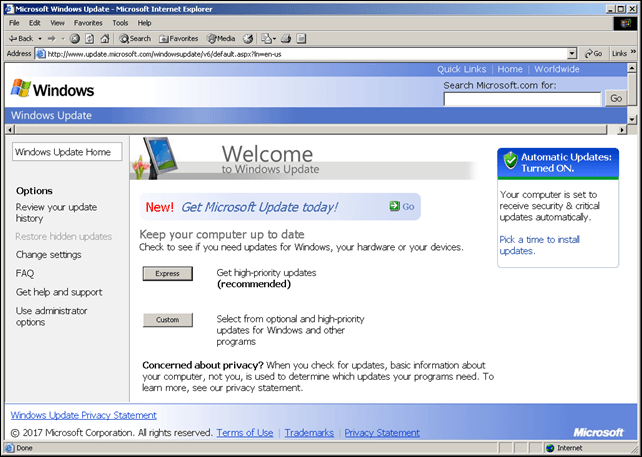Click the page icon in address bar

[x=41, y=54]
